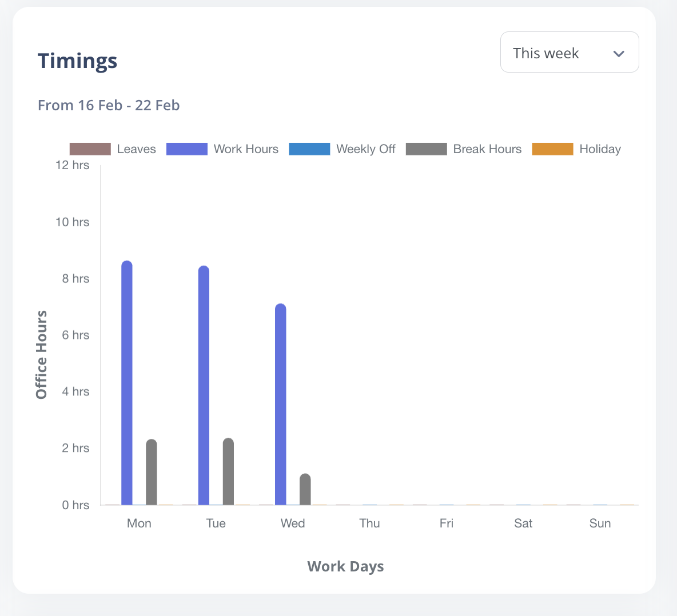Image resolution: width=677 pixels, height=616 pixels.
Task: Click the Leaves legend label
Action: (137, 149)
